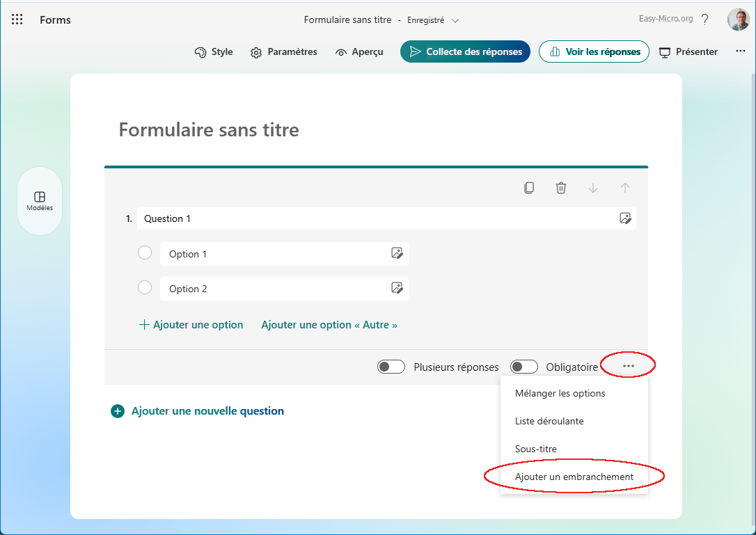
Task: Click the Collecte des réponses button
Action: pyautogui.click(x=465, y=51)
